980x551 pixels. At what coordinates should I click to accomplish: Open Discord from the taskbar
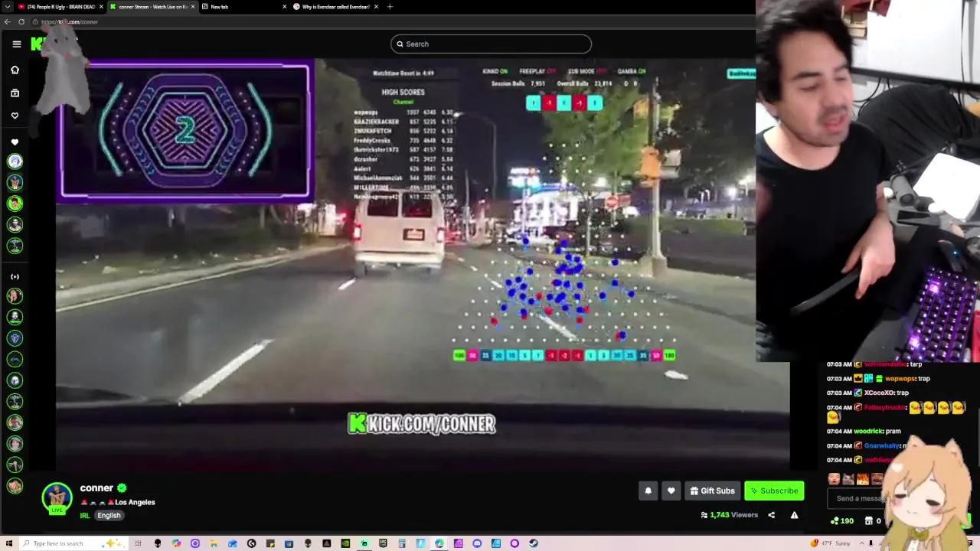[x=477, y=543]
